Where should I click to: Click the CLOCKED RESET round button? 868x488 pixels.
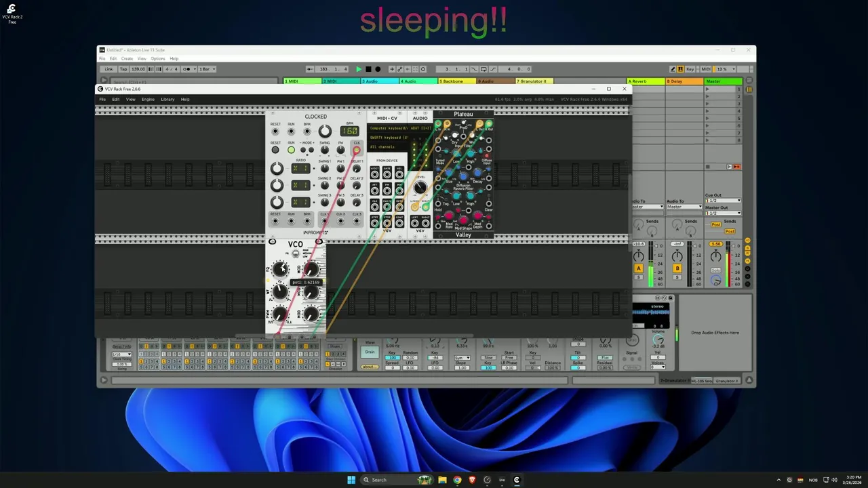(275, 150)
